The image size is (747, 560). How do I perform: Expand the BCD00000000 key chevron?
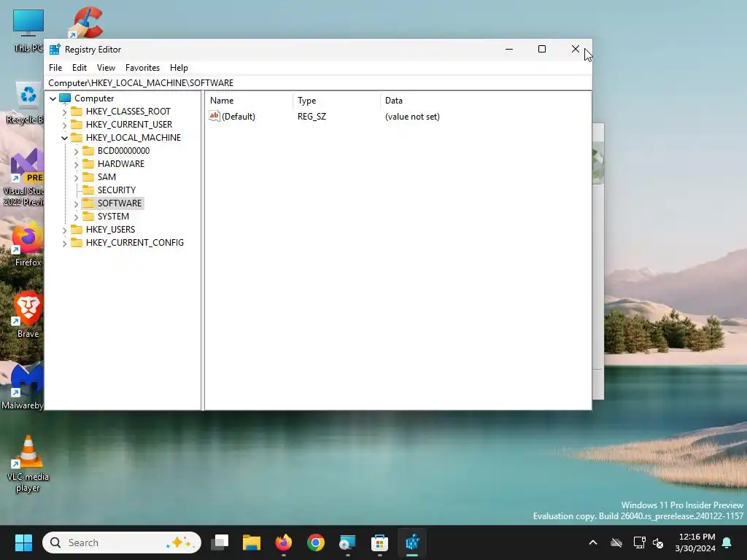pos(76,151)
